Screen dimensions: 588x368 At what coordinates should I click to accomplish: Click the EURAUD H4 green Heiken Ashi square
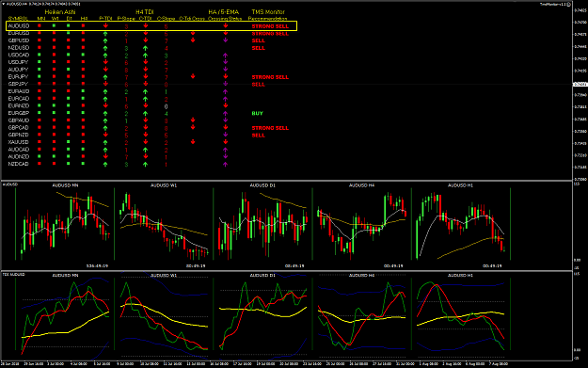click(x=83, y=91)
